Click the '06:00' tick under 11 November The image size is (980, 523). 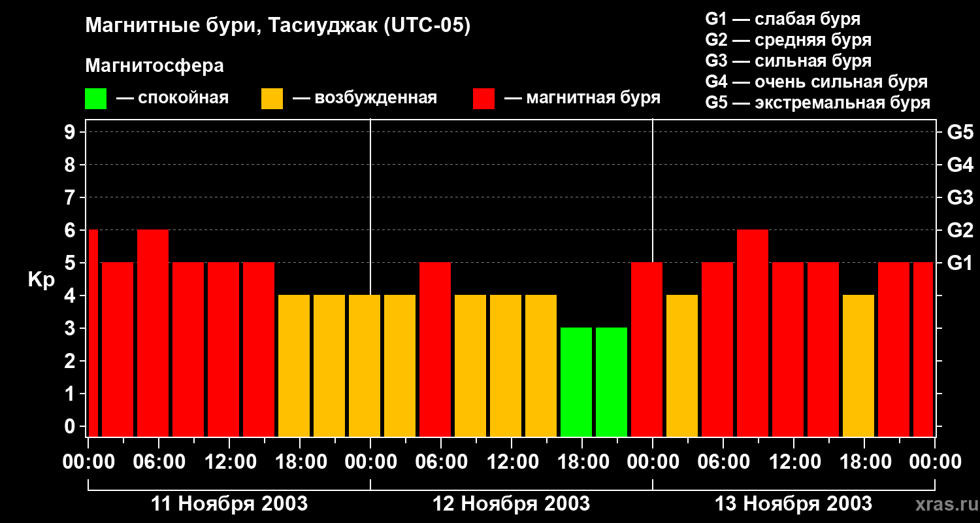159,462
